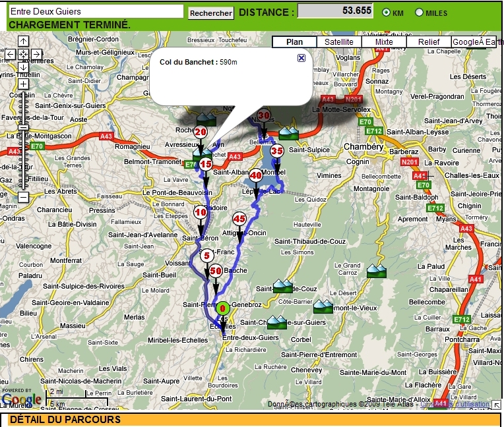Click the location search input field
The width and height of the screenshot is (504, 427).
(96, 12)
